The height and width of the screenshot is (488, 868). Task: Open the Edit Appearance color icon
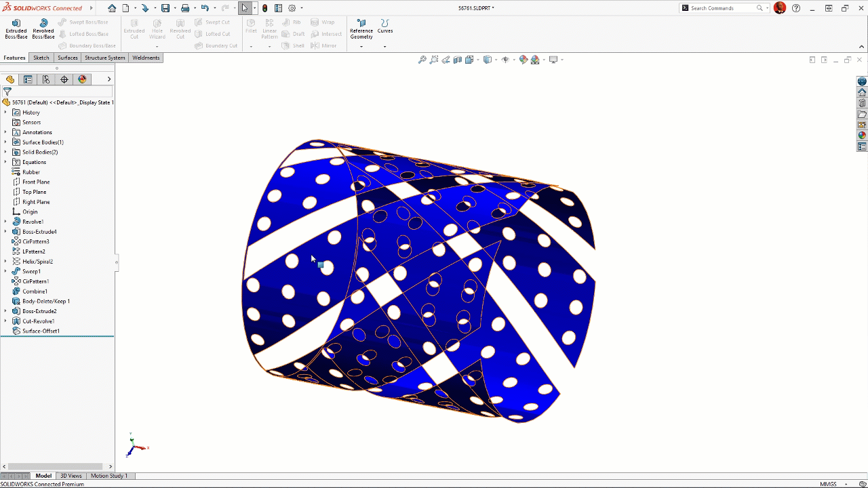(x=523, y=60)
